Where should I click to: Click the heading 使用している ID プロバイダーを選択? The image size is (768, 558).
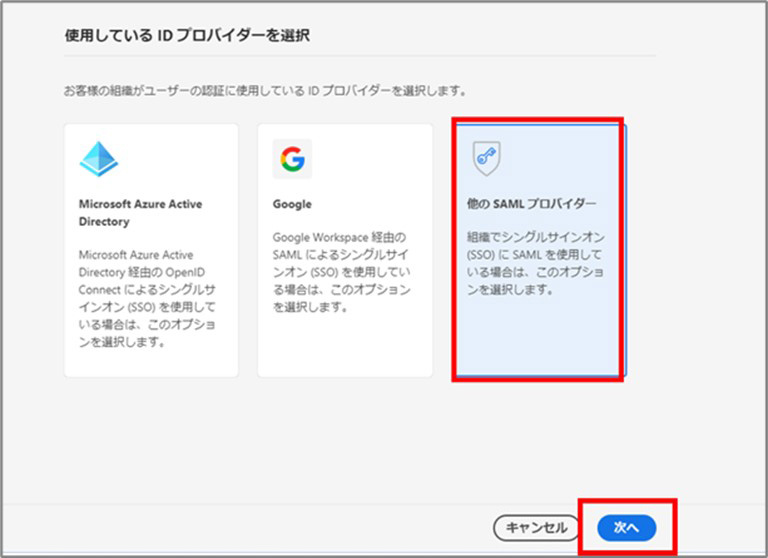[x=187, y=35]
